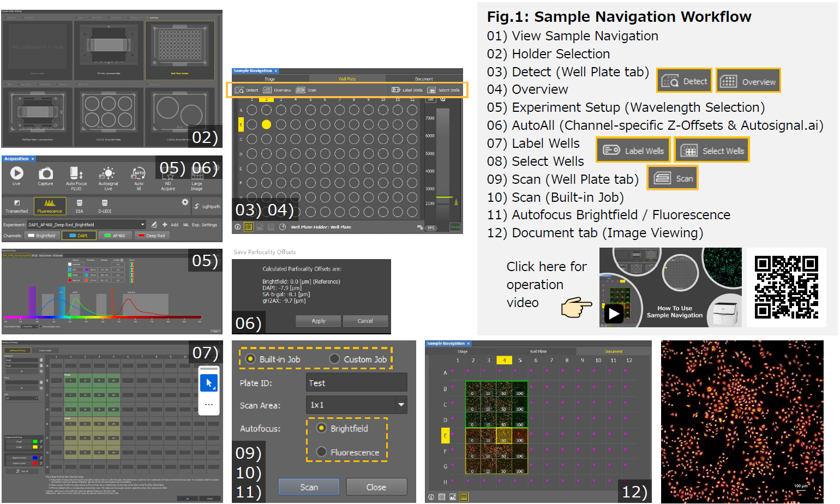Open Acquisition gear settings
Screen dimensions: 840x504
pyautogui.click(x=185, y=202)
